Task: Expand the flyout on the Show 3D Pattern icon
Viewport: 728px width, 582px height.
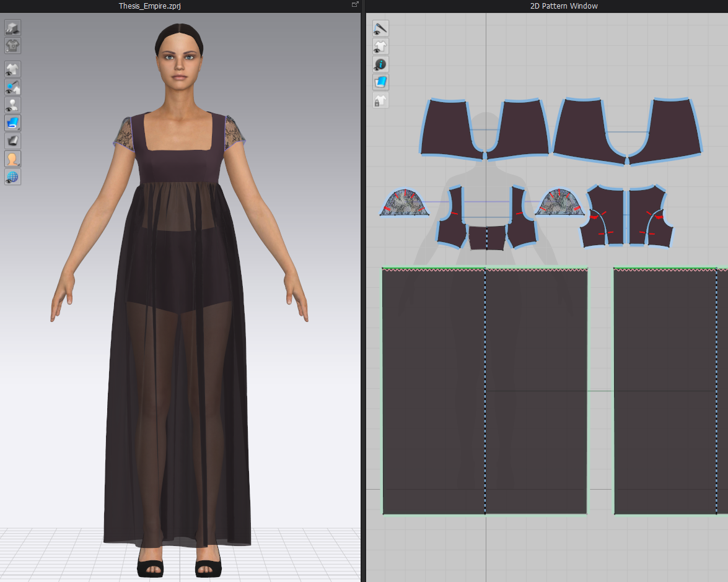Action: coord(18,128)
